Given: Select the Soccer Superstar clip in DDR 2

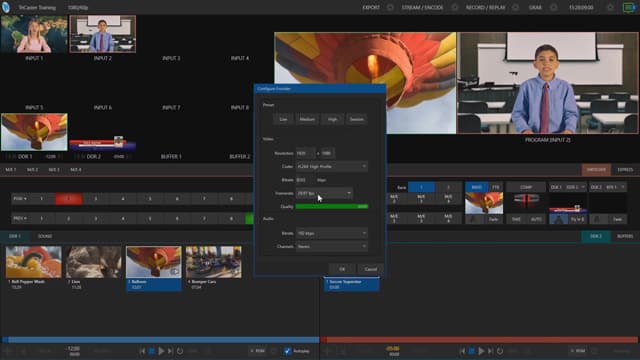Looking at the screenshot, I should pos(351,284).
